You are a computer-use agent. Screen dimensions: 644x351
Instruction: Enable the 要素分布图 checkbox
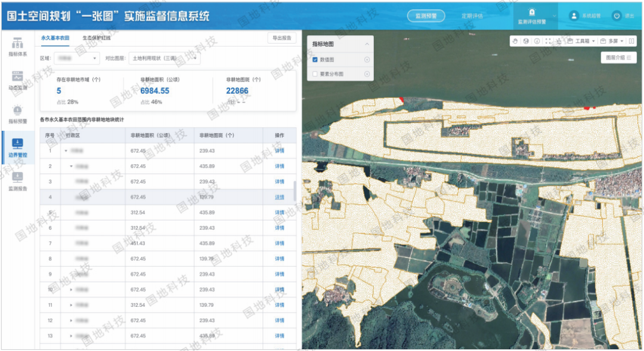315,74
